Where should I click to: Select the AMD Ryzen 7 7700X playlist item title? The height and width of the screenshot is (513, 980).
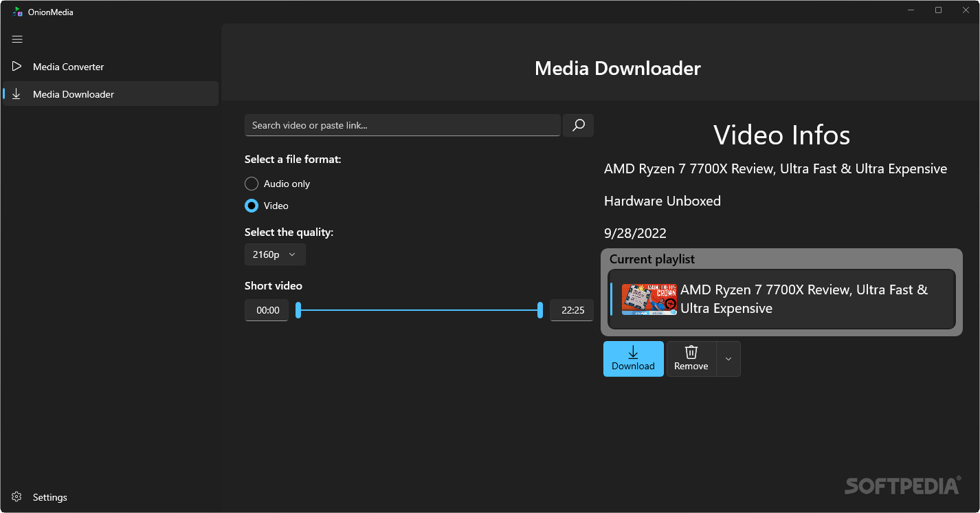(804, 299)
